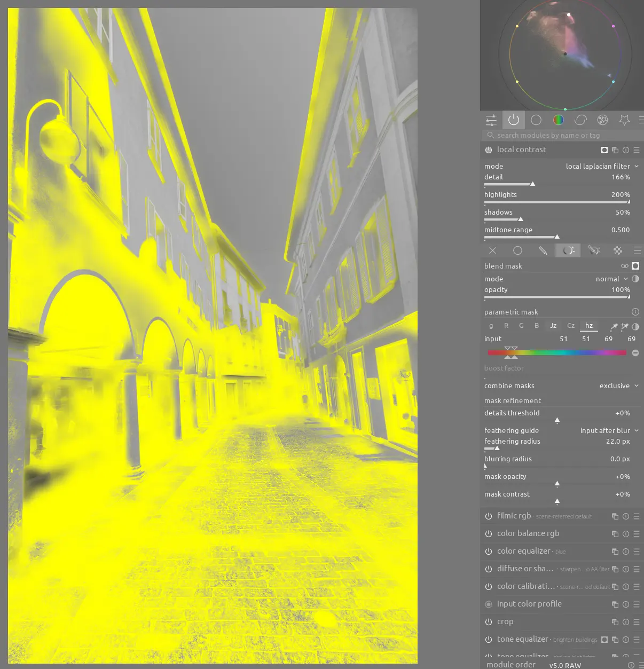Open local contrast presets menu icon
The image size is (644, 669).
[x=637, y=149]
